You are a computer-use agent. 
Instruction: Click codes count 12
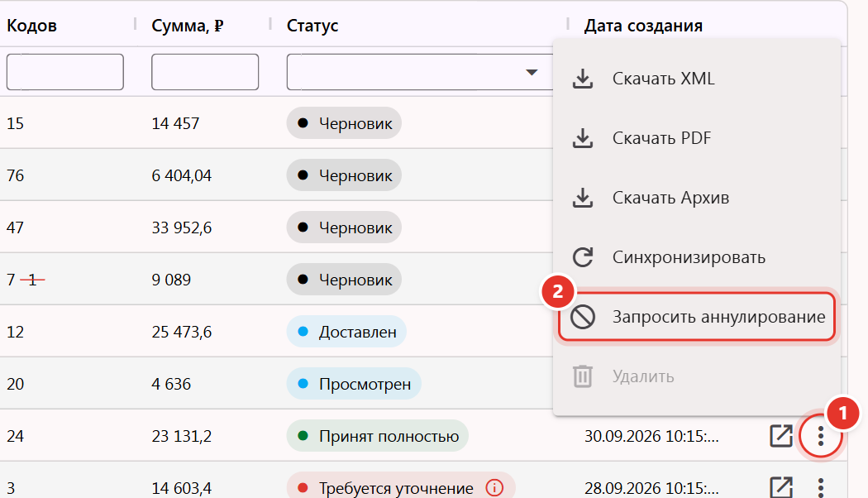coord(15,332)
